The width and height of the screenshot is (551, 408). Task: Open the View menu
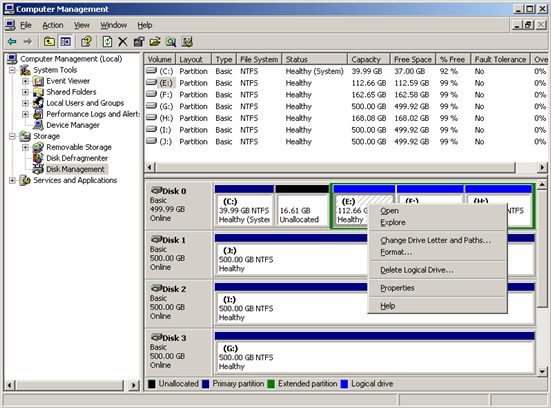tap(82, 25)
